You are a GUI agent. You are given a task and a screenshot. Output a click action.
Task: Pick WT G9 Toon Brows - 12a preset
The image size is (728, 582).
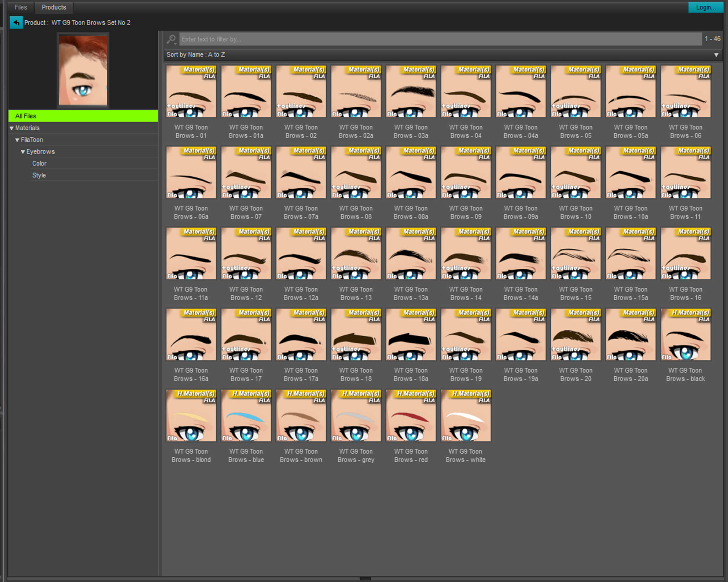(x=301, y=253)
